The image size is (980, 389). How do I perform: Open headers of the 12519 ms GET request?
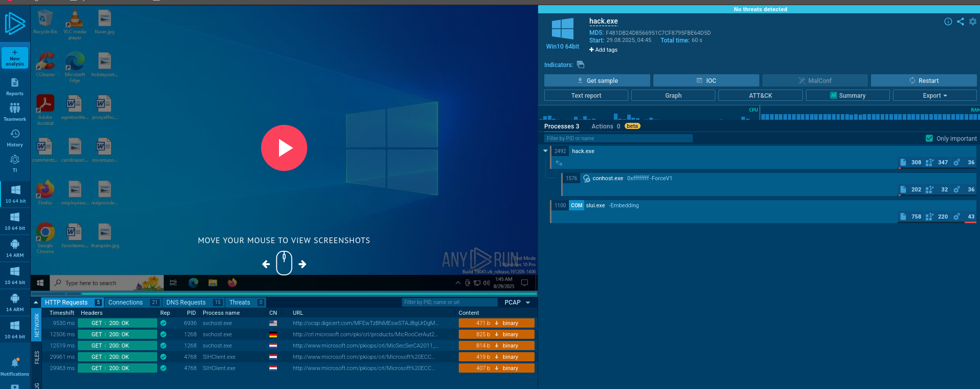click(117, 345)
